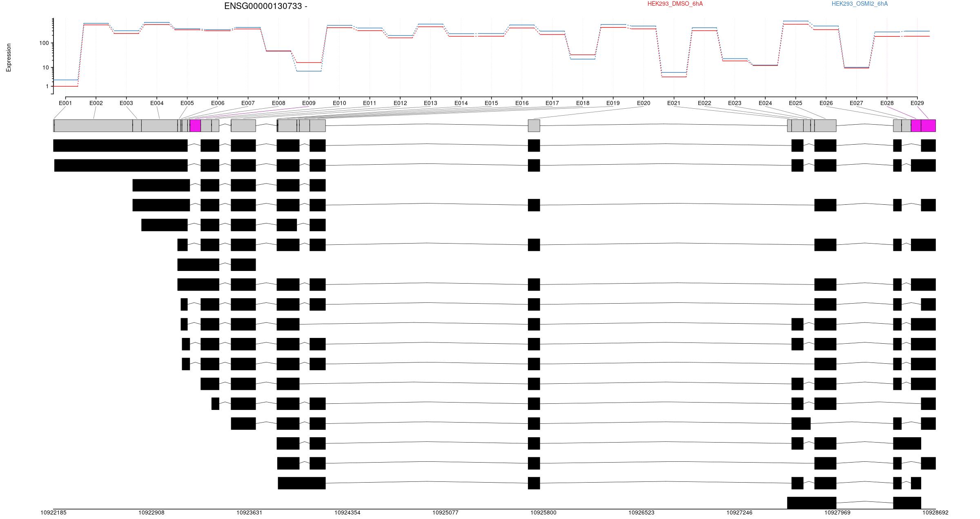Click exon label E014
The height and width of the screenshot is (519, 980).
461,103
